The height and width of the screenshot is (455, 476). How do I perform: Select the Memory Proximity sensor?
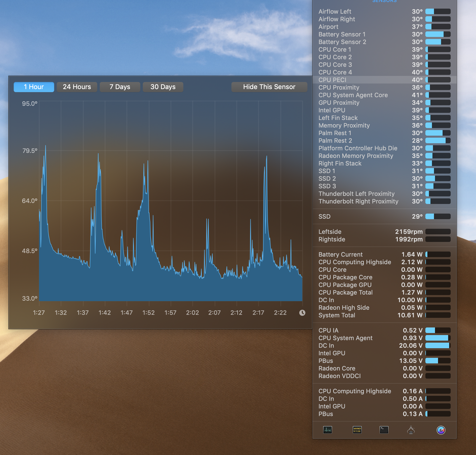click(x=385, y=125)
